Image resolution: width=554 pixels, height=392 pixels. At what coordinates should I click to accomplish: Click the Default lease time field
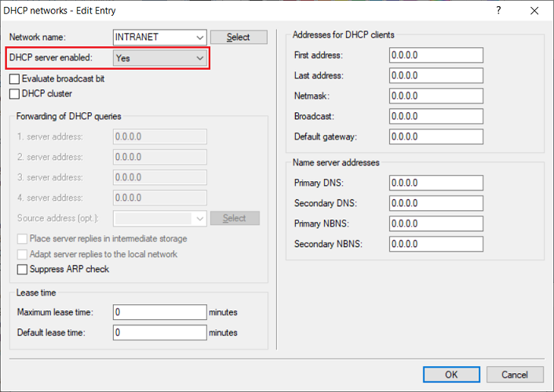click(x=159, y=333)
